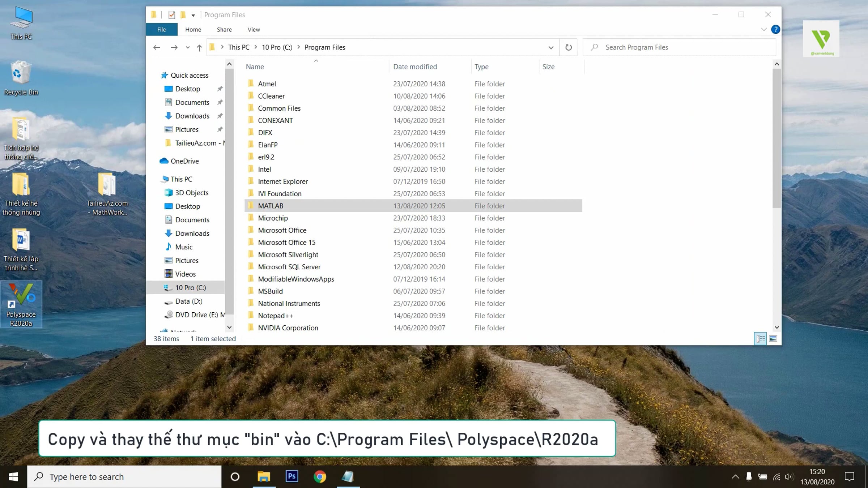Screen dimensions: 868x488
Task: Go back using the back arrow
Action: 157,47
